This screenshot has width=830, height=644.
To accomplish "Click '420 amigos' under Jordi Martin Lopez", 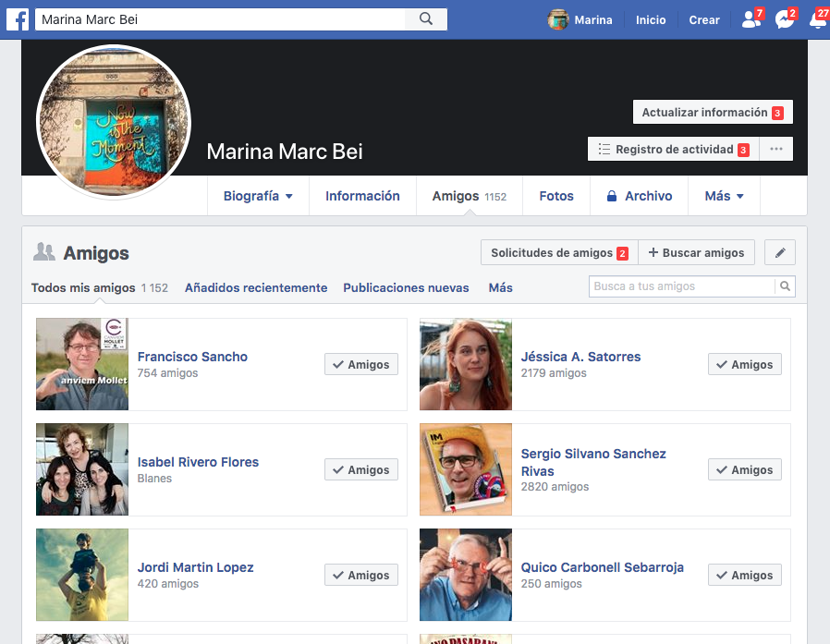I will point(168,584).
